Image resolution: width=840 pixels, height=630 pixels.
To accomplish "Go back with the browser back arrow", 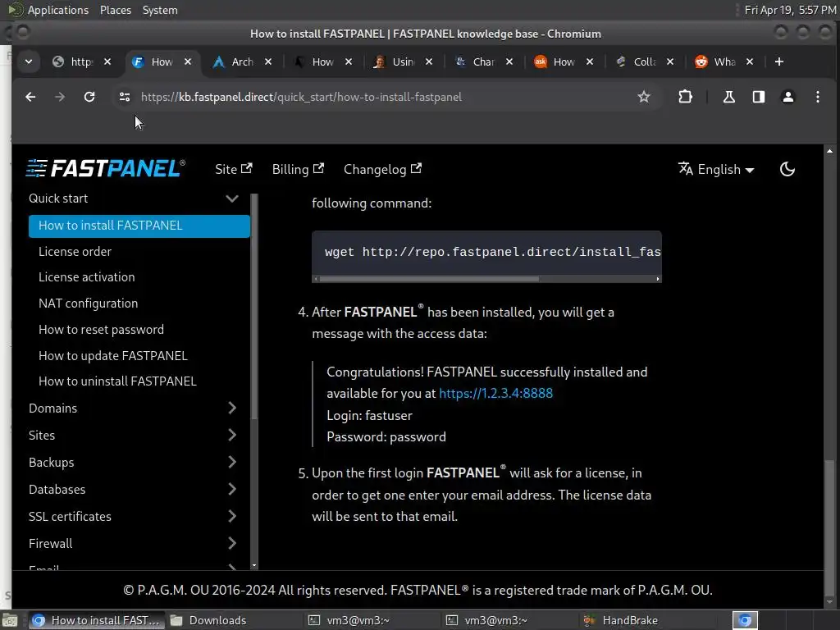I will 30,97.
